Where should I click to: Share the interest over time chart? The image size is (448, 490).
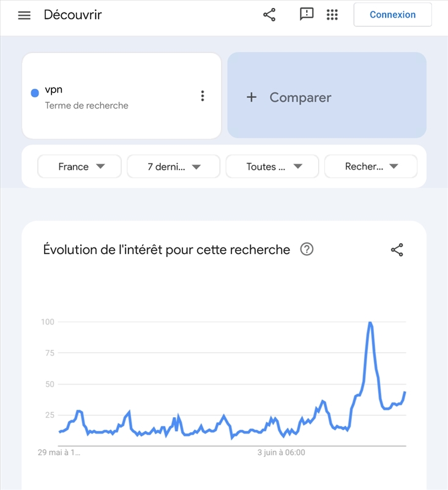tap(397, 250)
